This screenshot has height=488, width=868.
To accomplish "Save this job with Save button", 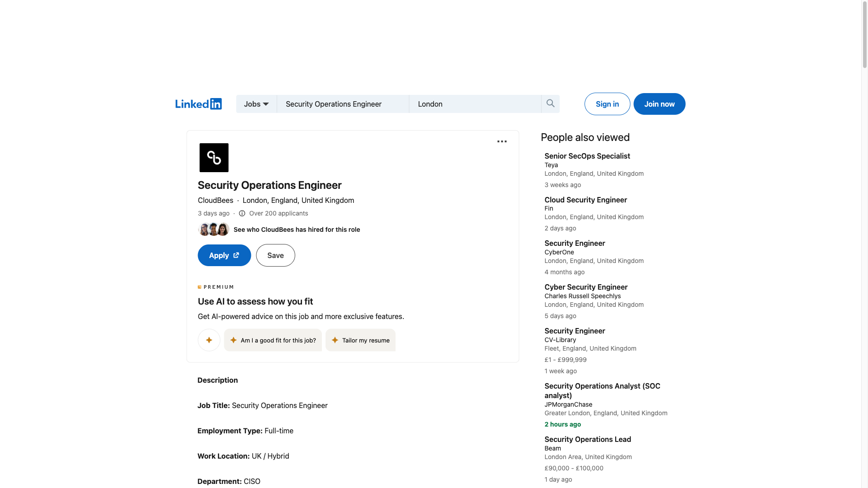I will (x=275, y=255).
